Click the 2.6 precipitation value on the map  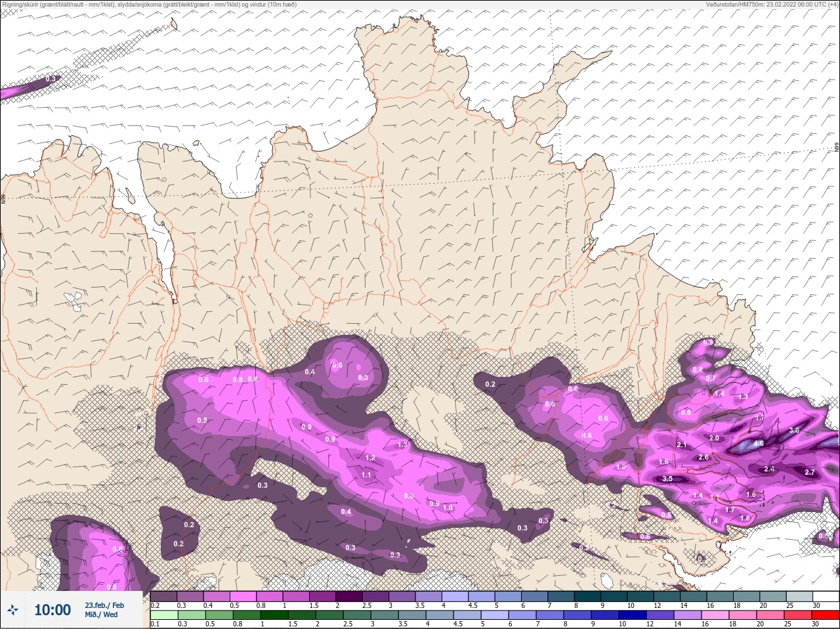[703, 457]
